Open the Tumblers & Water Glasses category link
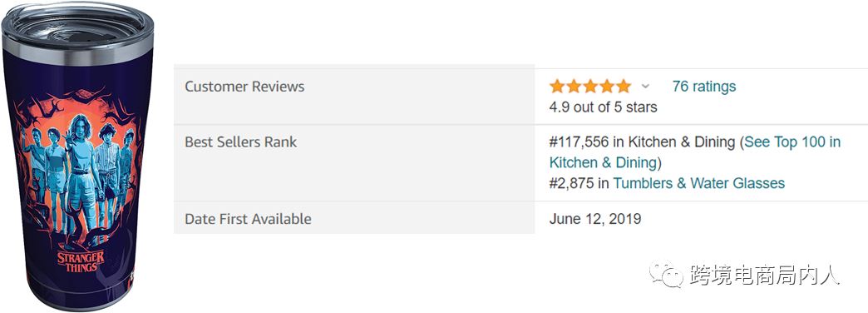Screen dimensions: 868x313 pyautogui.click(x=698, y=183)
